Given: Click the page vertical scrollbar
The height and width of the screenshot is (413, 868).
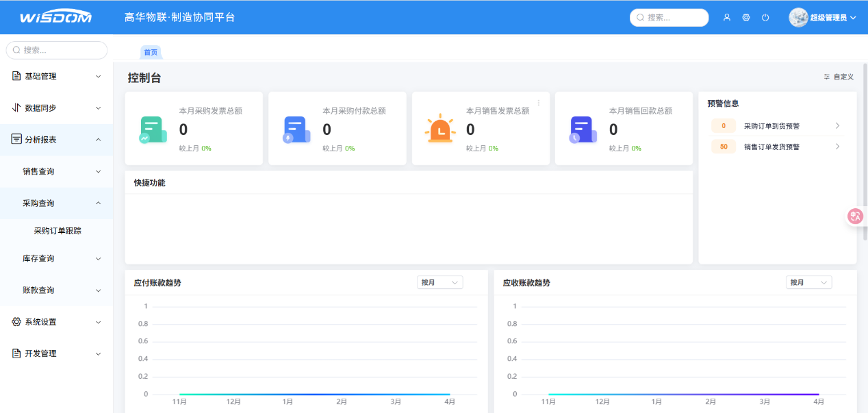Looking at the screenshot, I should click(x=865, y=151).
